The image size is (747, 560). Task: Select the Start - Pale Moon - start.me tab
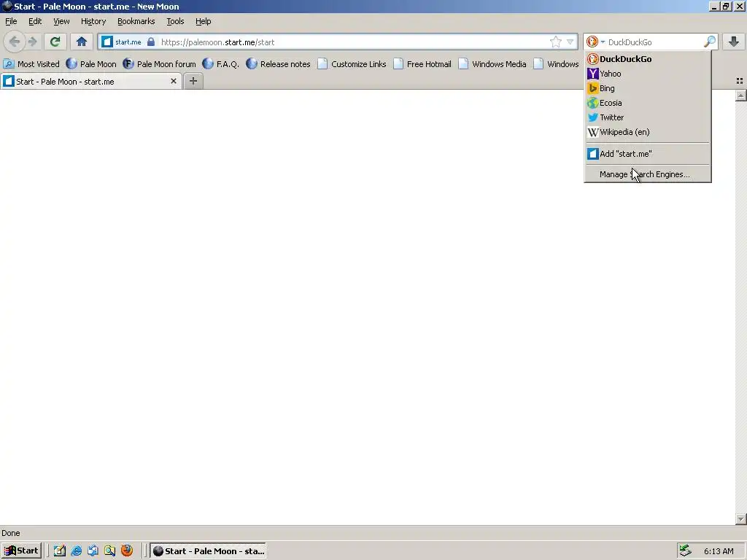point(90,82)
